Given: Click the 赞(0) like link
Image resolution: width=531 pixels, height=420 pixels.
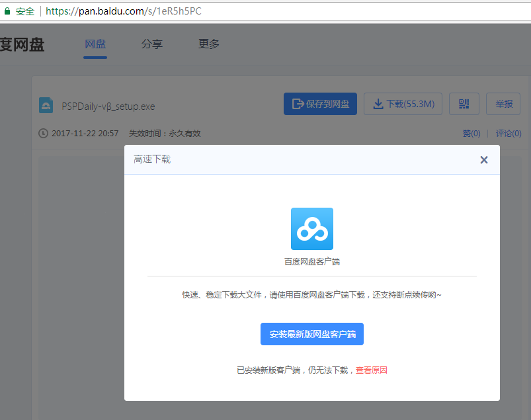Looking at the screenshot, I should [x=471, y=134].
